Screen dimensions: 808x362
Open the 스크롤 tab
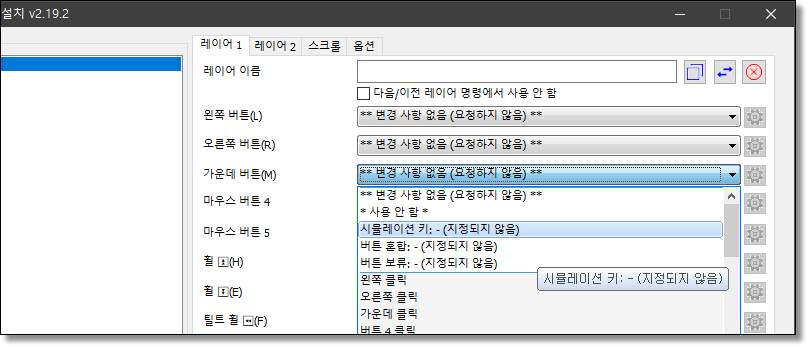click(x=324, y=46)
